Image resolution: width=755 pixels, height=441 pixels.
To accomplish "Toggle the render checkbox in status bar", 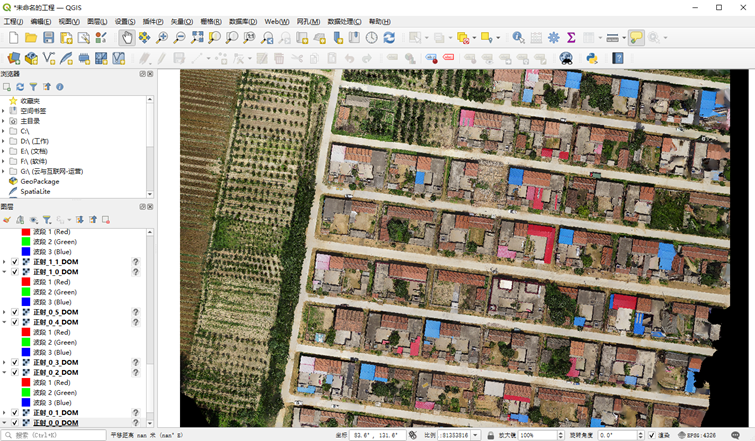I will [x=651, y=435].
